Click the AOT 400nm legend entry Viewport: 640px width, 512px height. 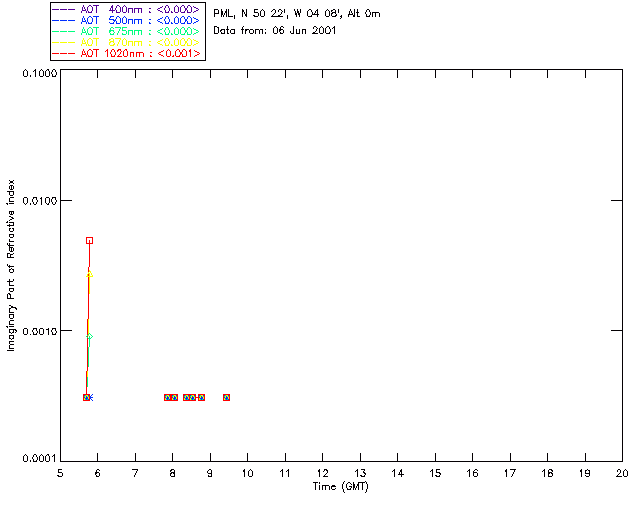point(127,9)
